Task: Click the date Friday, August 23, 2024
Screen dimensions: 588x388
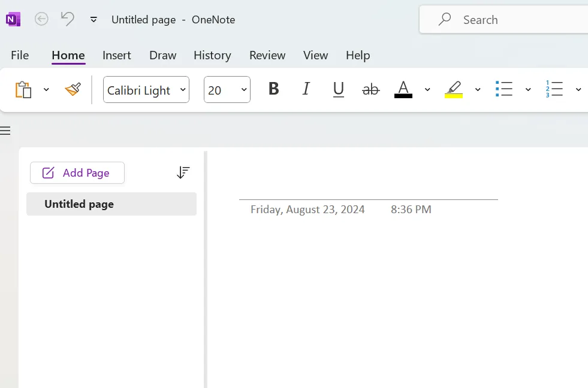Action: coord(307,210)
